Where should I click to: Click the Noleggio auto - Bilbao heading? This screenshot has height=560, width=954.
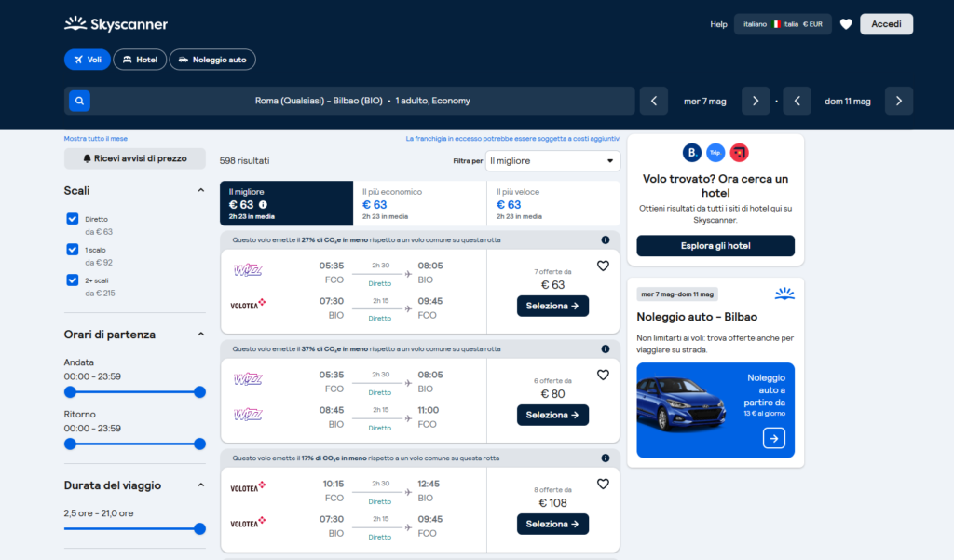(697, 317)
